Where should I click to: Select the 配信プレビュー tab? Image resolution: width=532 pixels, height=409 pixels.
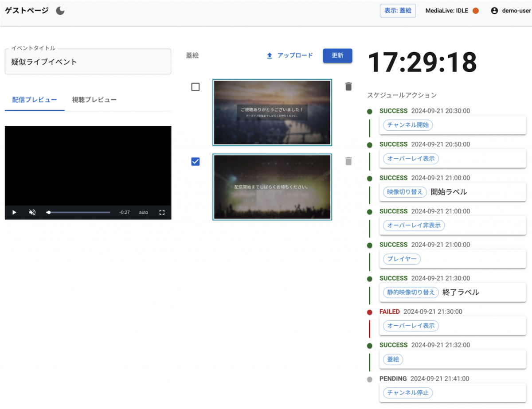(x=35, y=100)
